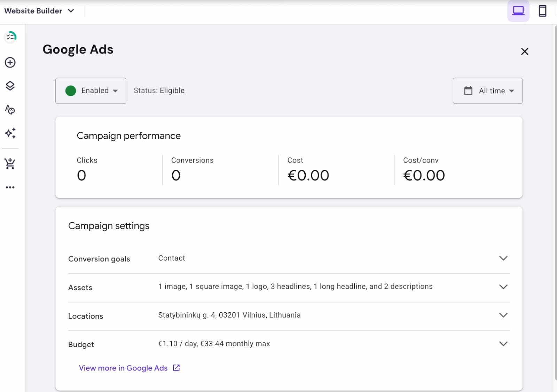Open the site checklist progress icon
Viewport: 557px width, 392px height.
click(10, 37)
